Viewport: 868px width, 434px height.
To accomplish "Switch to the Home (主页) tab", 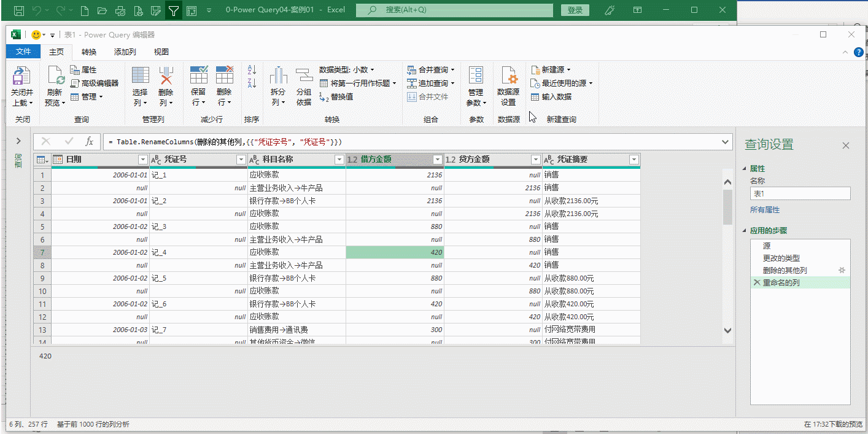I will point(56,52).
